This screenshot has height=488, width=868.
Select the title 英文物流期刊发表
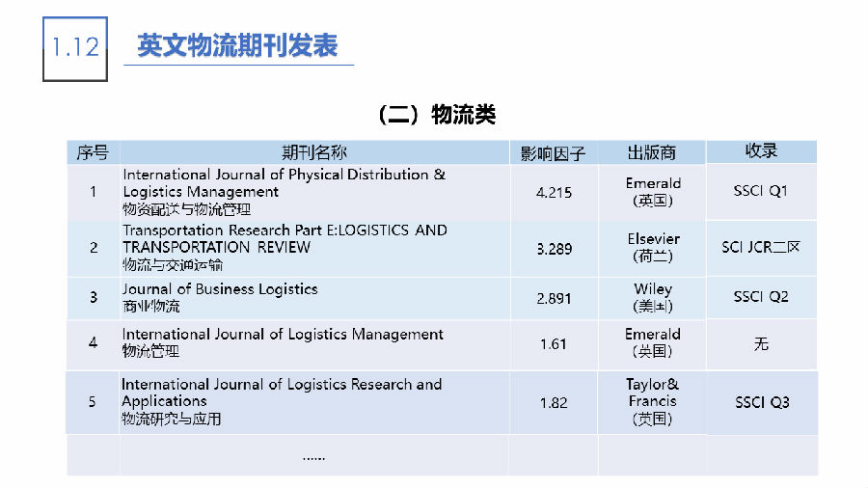point(237,46)
